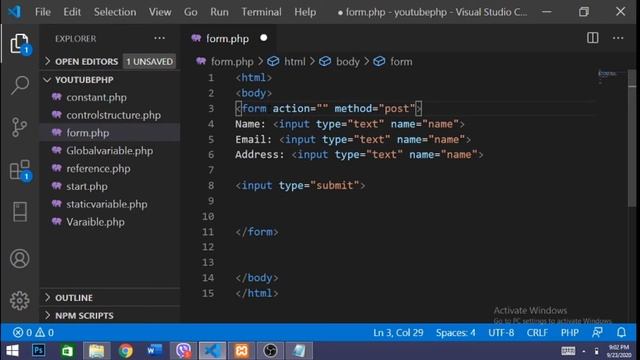Open the Accounts menu icon
Viewport: 640px width, 360px height.
pos(20,259)
